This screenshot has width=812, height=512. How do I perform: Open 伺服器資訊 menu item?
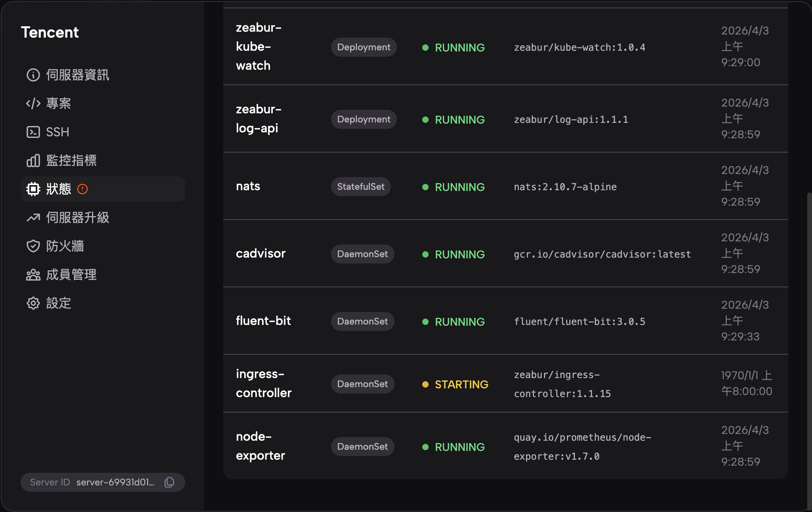(x=78, y=75)
